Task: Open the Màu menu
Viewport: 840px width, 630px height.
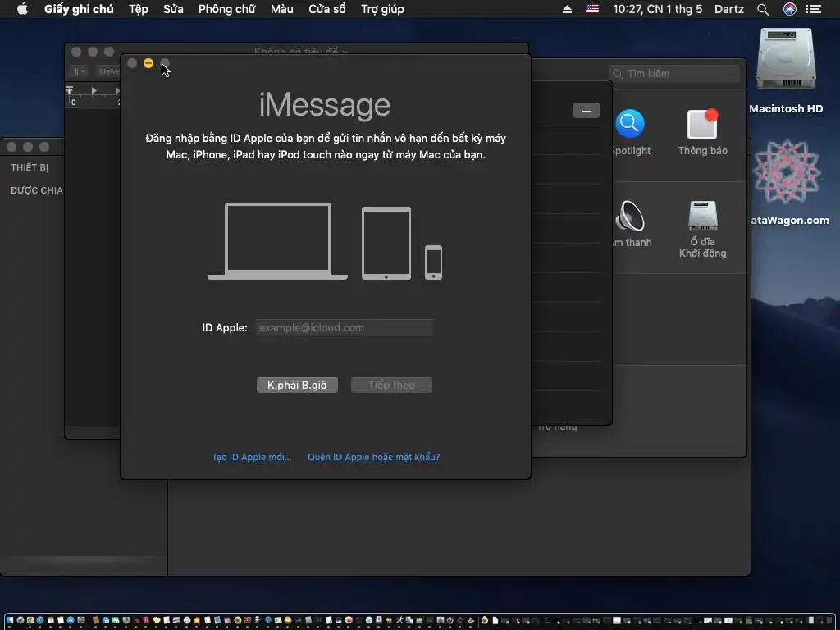Action: [282, 9]
